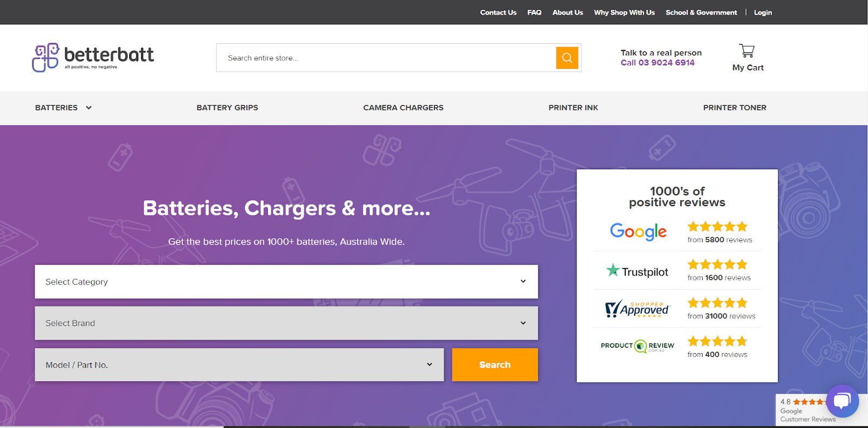Image resolution: width=868 pixels, height=428 pixels.
Task: Go to Camera Chargers
Action: (x=403, y=107)
